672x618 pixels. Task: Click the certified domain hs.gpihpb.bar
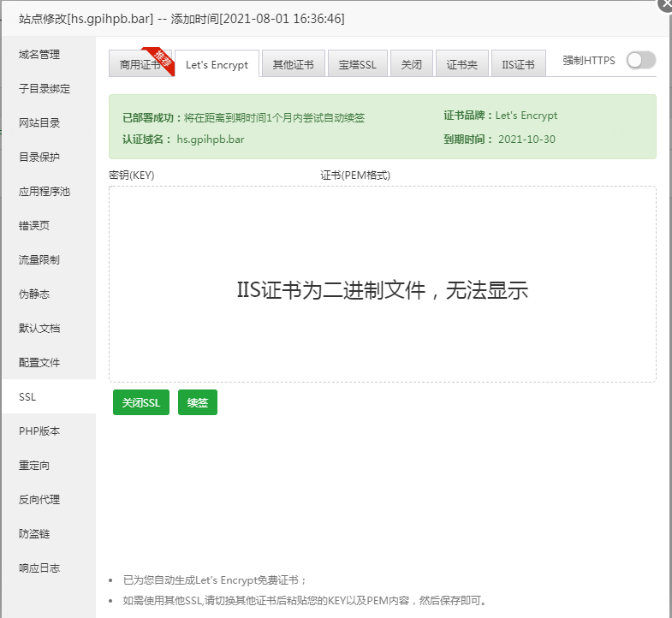point(211,140)
